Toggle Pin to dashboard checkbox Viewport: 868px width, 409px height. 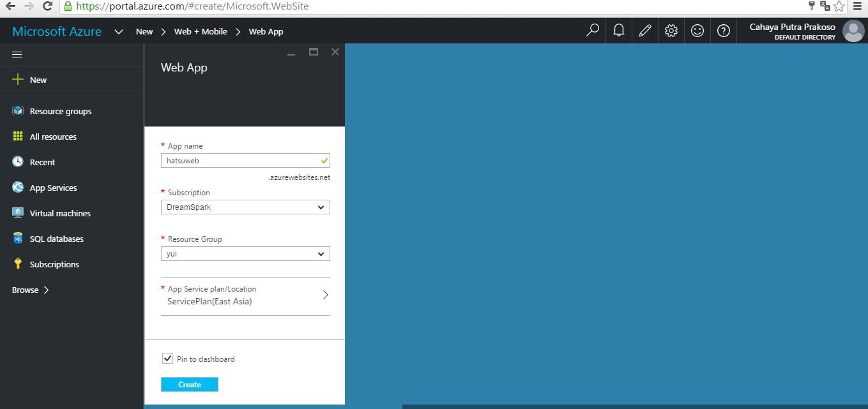pyautogui.click(x=167, y=359)
